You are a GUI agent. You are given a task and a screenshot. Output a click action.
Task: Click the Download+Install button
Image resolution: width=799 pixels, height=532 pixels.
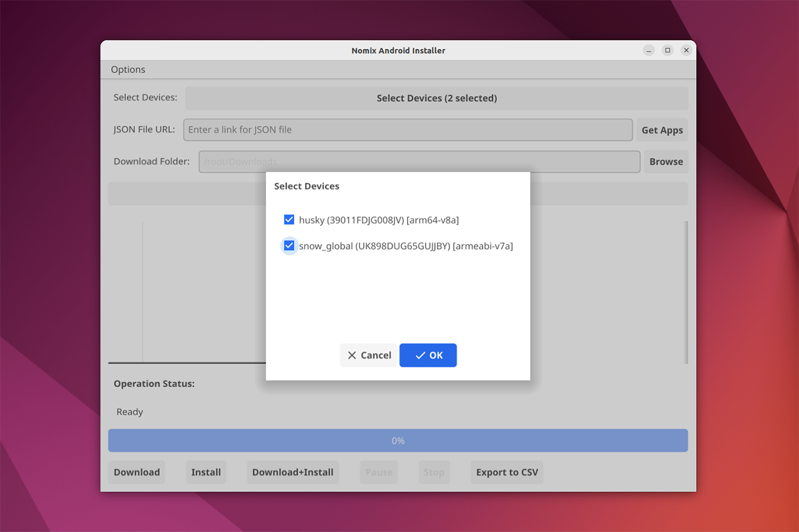point(293,472)
